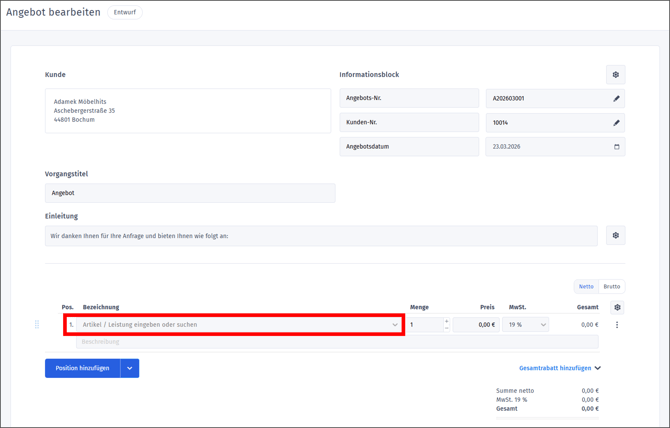Open the three-dot menu for position 1
The height and width of the screenshot is (428, 670).
tap(617, 325)
